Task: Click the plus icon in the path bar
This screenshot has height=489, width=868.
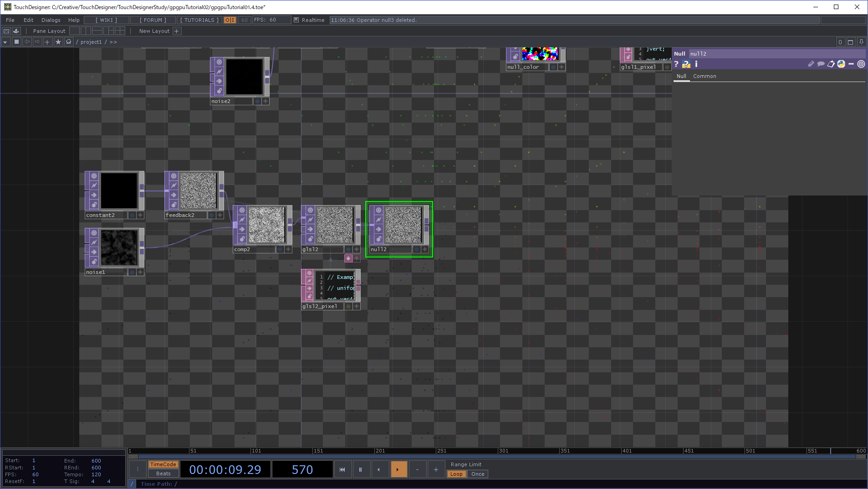Action: click(47, 42)
